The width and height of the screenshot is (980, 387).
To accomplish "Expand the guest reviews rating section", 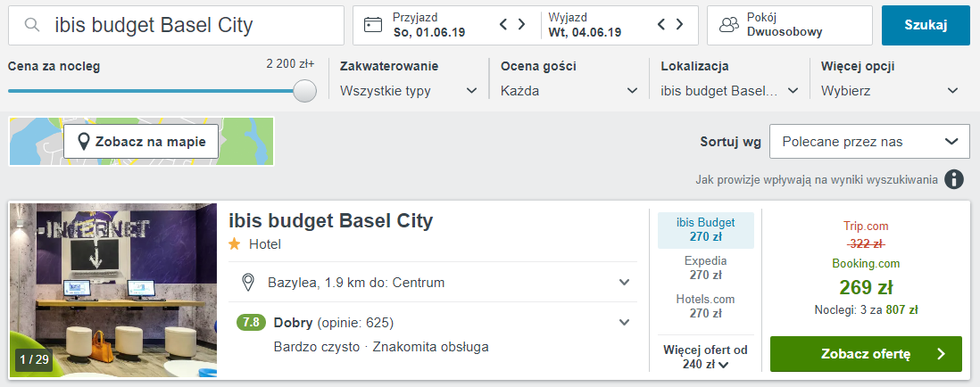I will (x=624, y=323).
